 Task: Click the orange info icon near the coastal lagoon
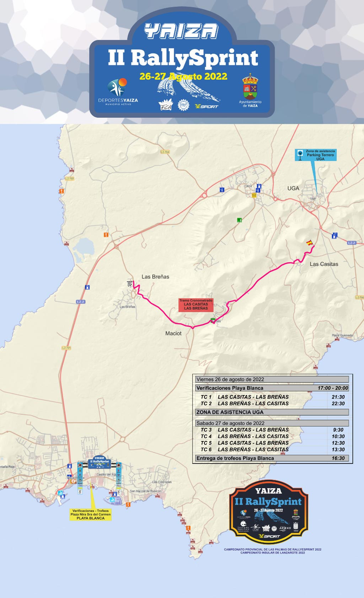tap(106, 235)
